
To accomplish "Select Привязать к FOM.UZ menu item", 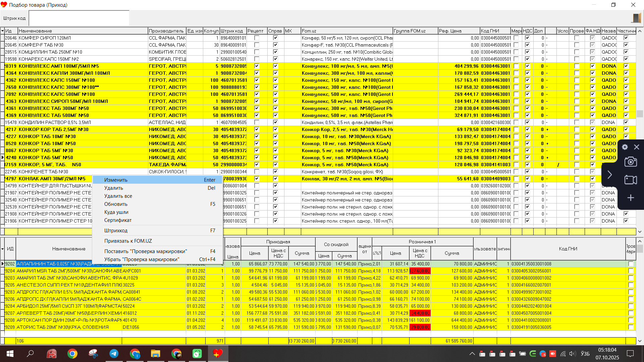I will point(128,241).
